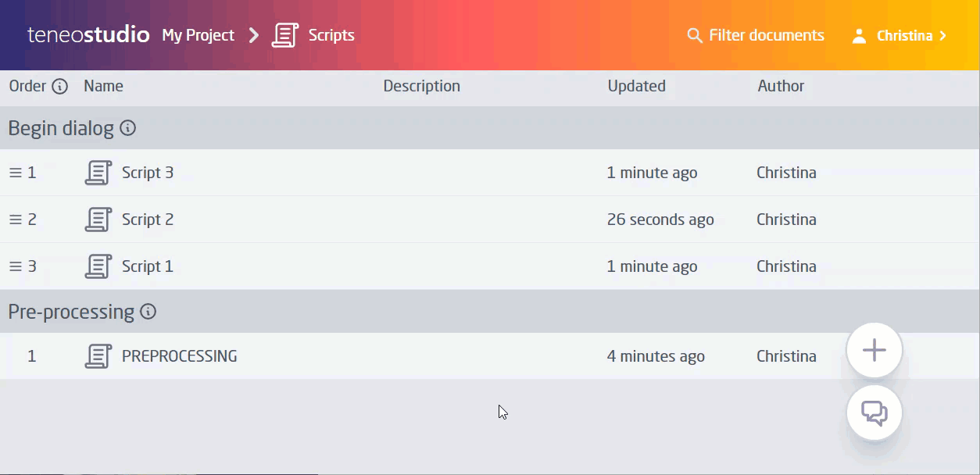The image size is (980, 475).
Task: Open the Begin dialog section info icon
Action: click(x=127, y=128)
